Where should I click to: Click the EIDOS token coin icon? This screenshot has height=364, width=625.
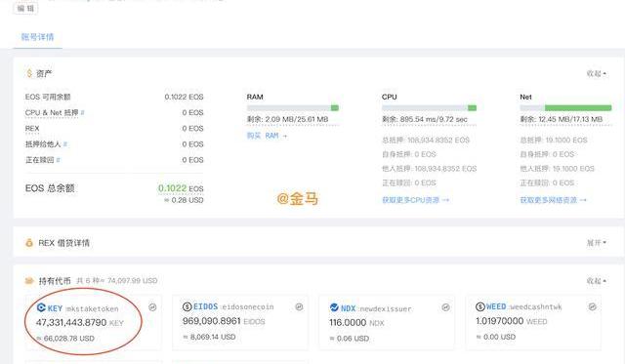tap(187, 306)
